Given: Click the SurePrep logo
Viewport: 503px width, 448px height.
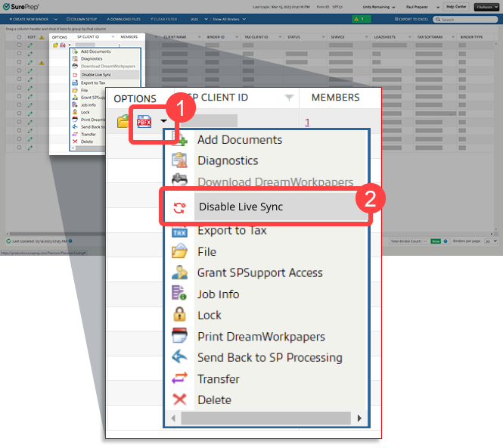Looking at the screenshot, I should point(20,6).
